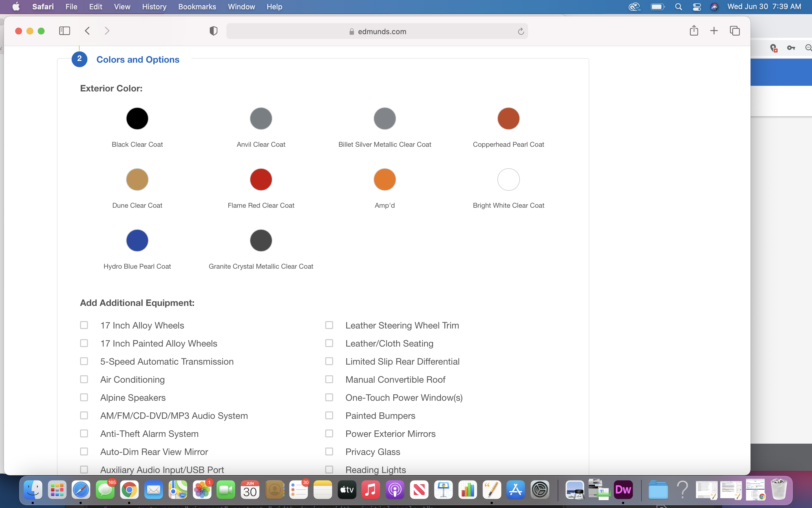Viewport: 812px width, 508px height.
Task: Open Calendar from the Dock
Action: tap(250, 490)
